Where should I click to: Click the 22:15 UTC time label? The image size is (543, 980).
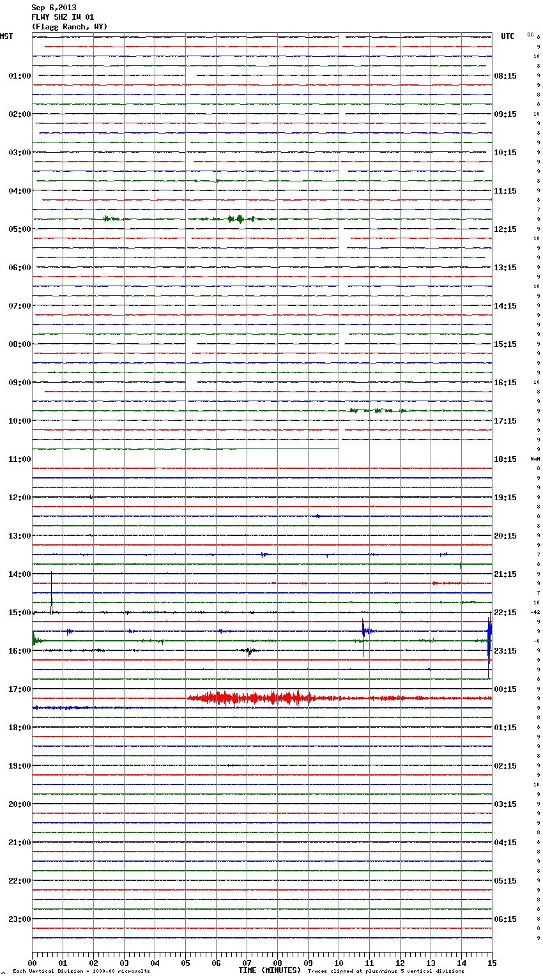[505, 613]
